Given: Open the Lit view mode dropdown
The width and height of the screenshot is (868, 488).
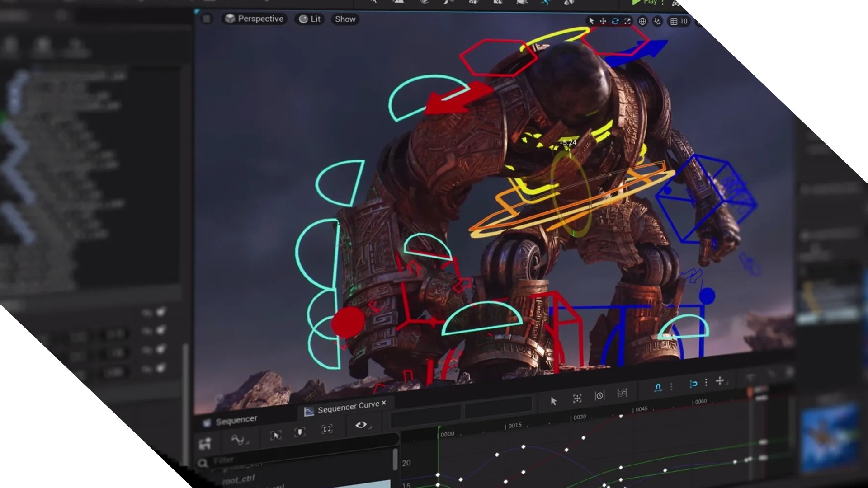Looking at the screenshot, I should coord(310,19).
